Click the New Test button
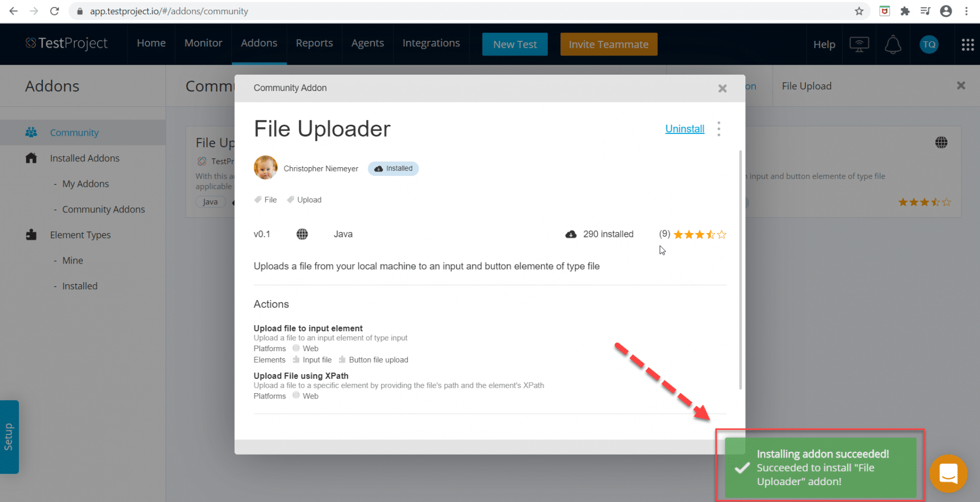The image size is (980, 502). pos(515,44)
